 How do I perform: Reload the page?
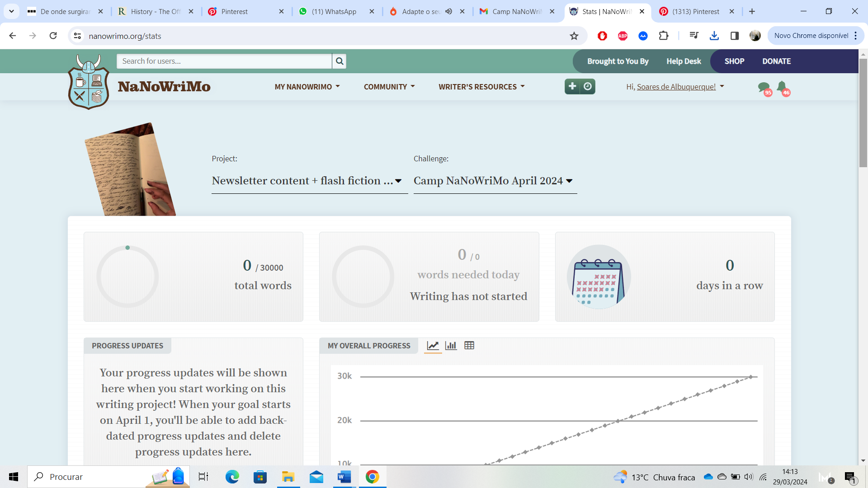tap(53, 36)
